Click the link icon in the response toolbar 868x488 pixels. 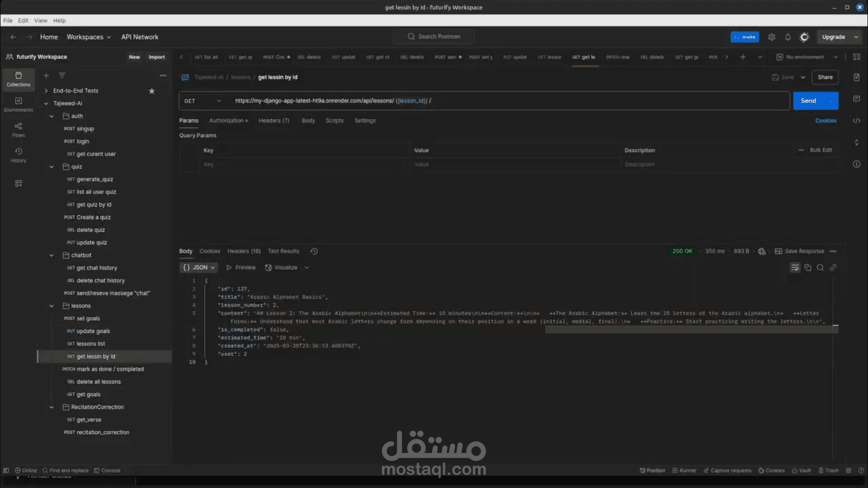(833, 267)
